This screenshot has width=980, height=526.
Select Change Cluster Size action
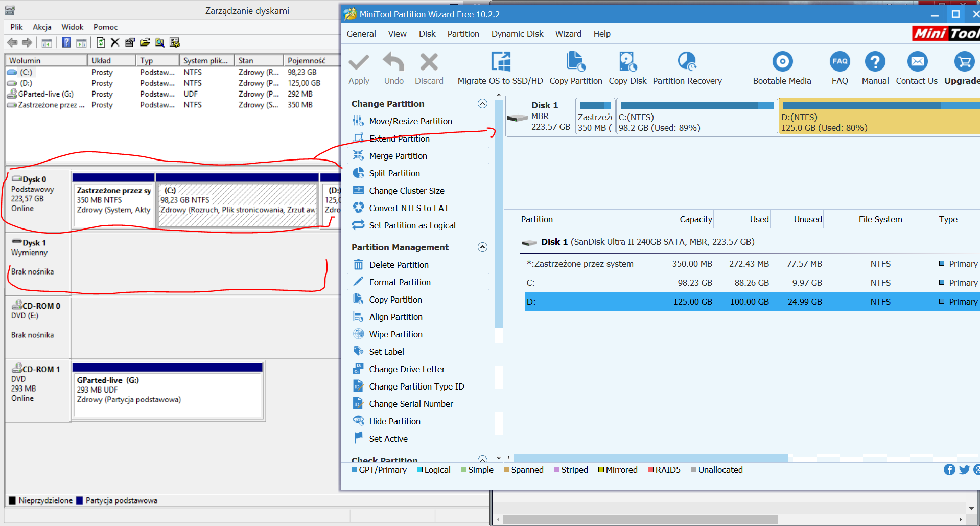[x=407, y=191]
